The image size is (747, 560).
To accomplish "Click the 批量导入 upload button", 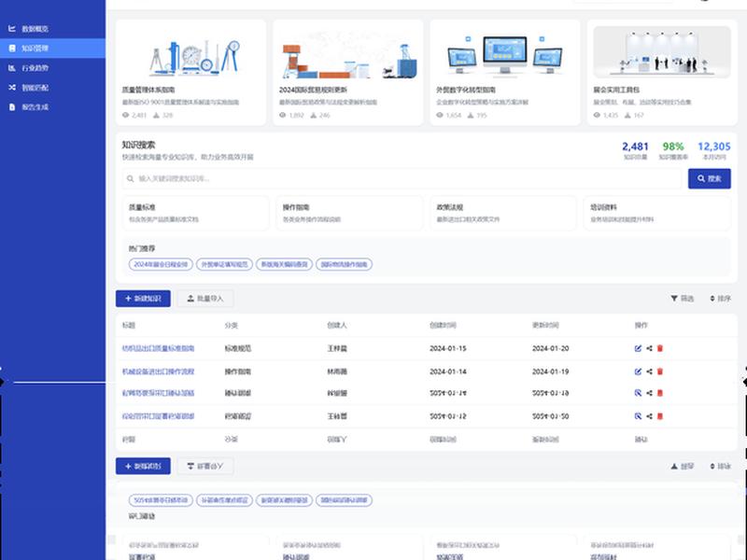I will click(205, 299).
